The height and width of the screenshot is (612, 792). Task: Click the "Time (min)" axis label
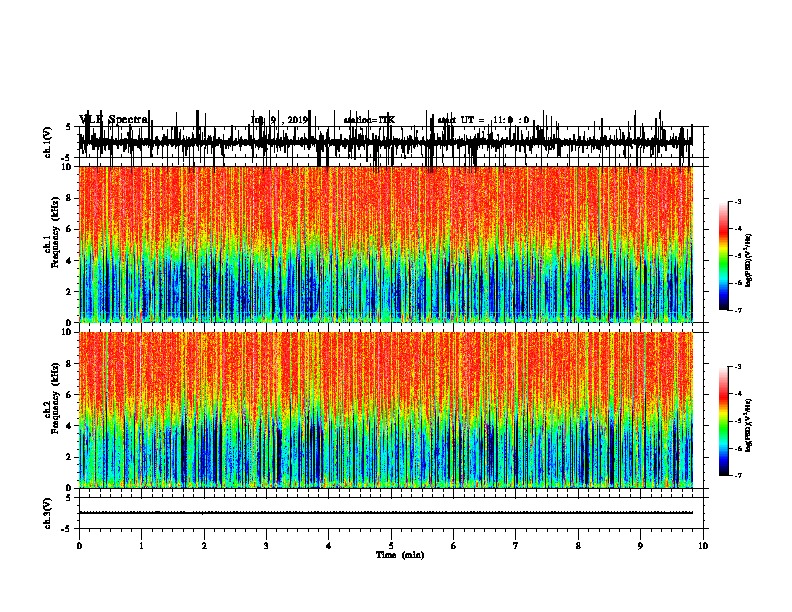click(400, 555)
